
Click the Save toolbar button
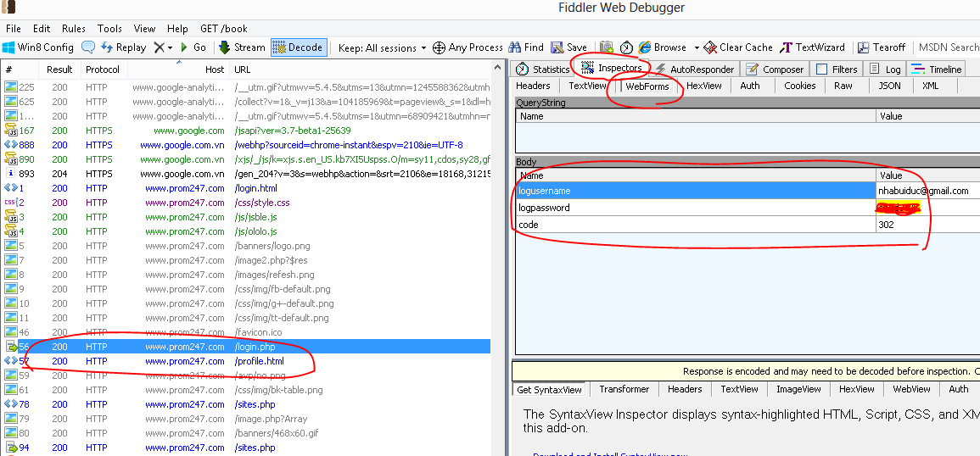click(568, 47)
